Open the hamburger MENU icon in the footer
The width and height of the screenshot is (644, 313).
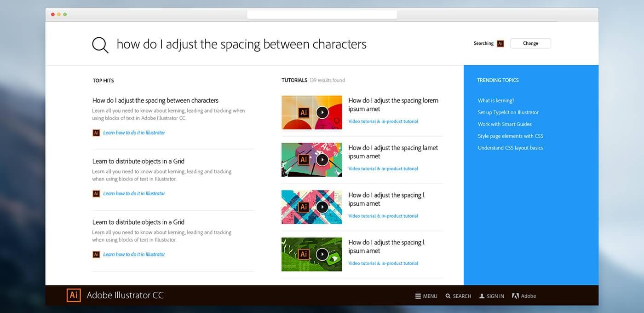(x=418, y=296)
